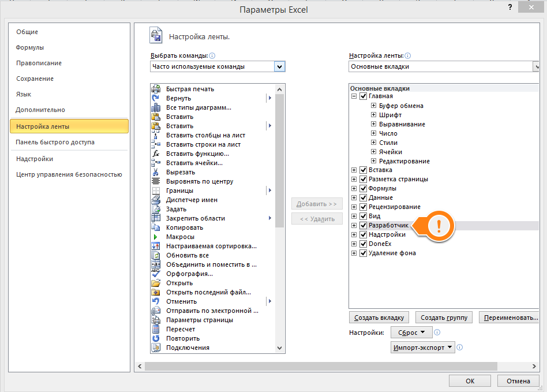This screenshot has width=547, height=392.
Task: Toggle the Данные tab checkbox
Action: tap(363, 197)
